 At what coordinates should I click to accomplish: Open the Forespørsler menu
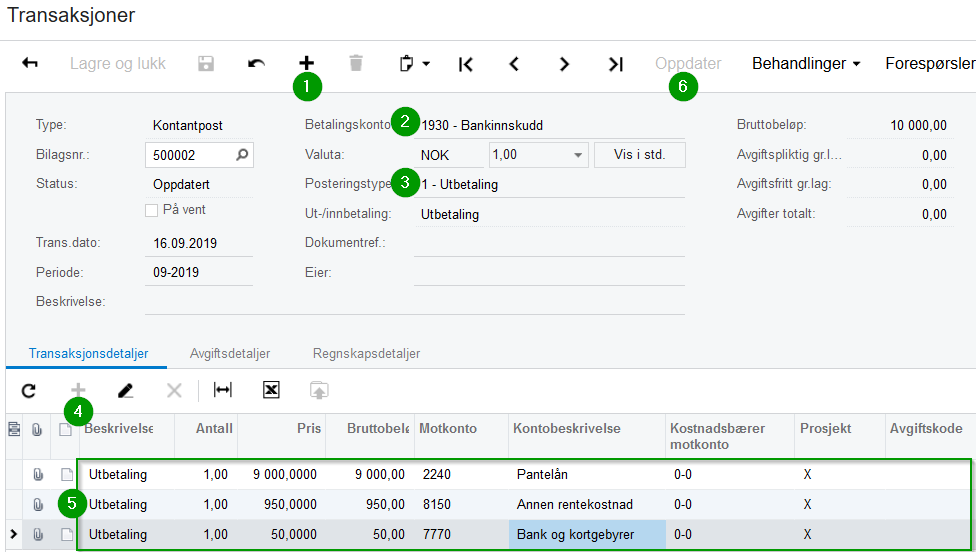930,64
